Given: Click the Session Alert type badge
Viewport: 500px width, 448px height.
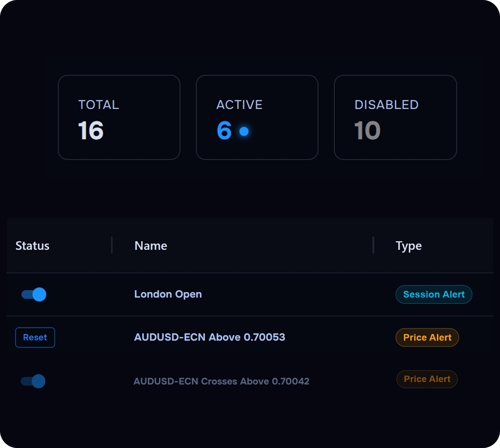Looking at the screenshot, I should tap(434, 294).
